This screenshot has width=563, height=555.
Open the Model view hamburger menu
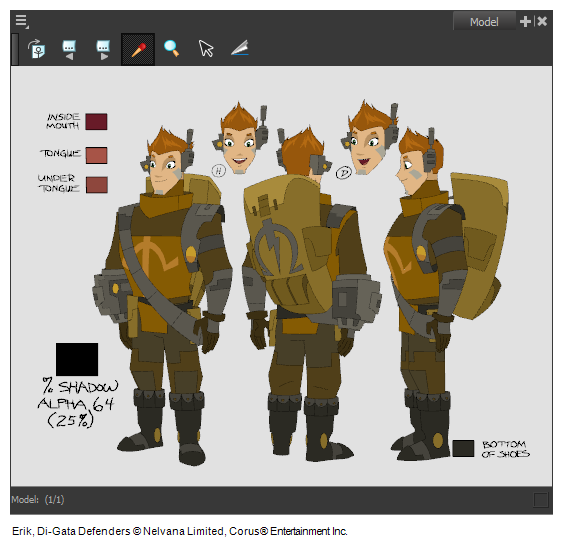tap(22, 21)
